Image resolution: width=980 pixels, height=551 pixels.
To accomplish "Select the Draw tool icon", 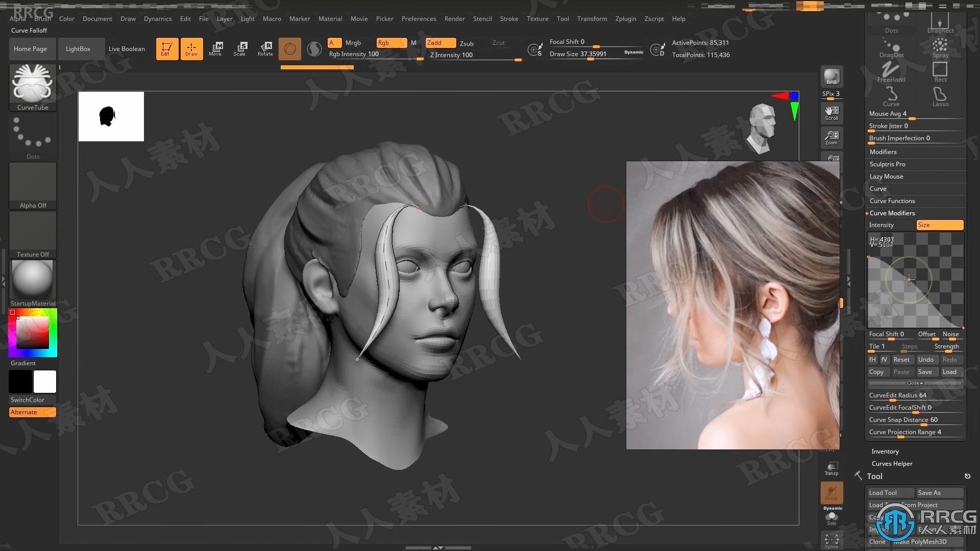I will pos(190,48).
